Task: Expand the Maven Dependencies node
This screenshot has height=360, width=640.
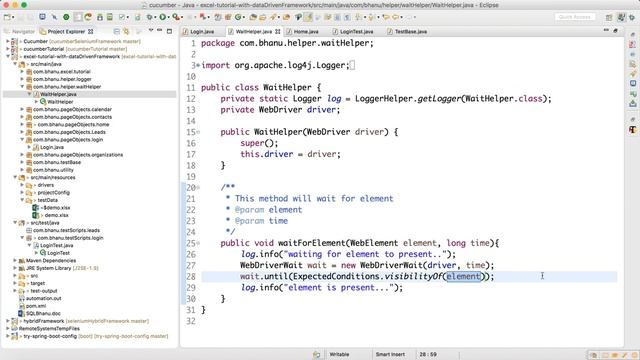Action: click(x=15, y=260)
